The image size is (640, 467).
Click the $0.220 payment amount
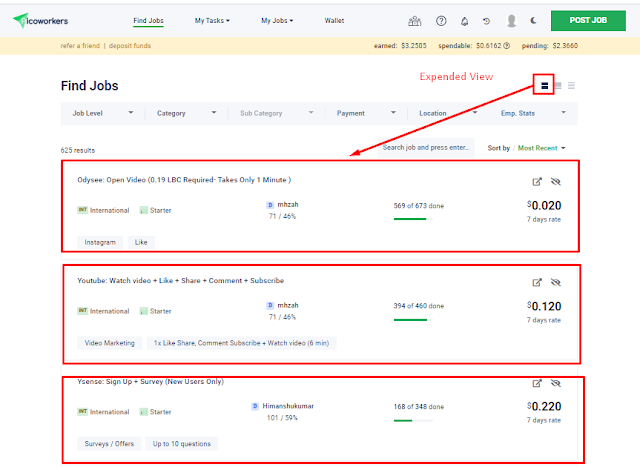pyautogui.click(x=544, y=407)
